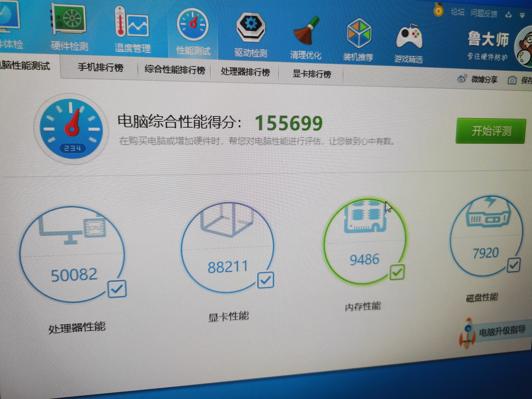The image size is (532, 399).
Task: Switch to the 处理器排行榜 tab
Action: [x=245, y=72]
